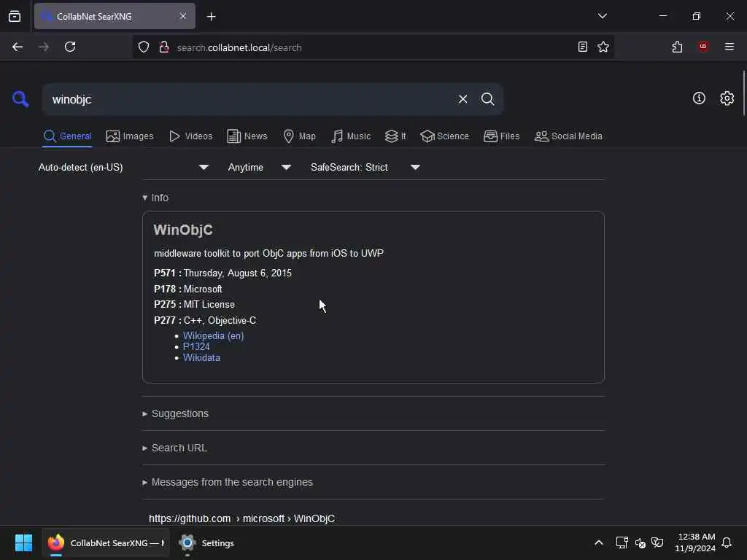Open Settings from the taskbar
Image resolution: width=747 pixels, height=560 pixels.
206,542
